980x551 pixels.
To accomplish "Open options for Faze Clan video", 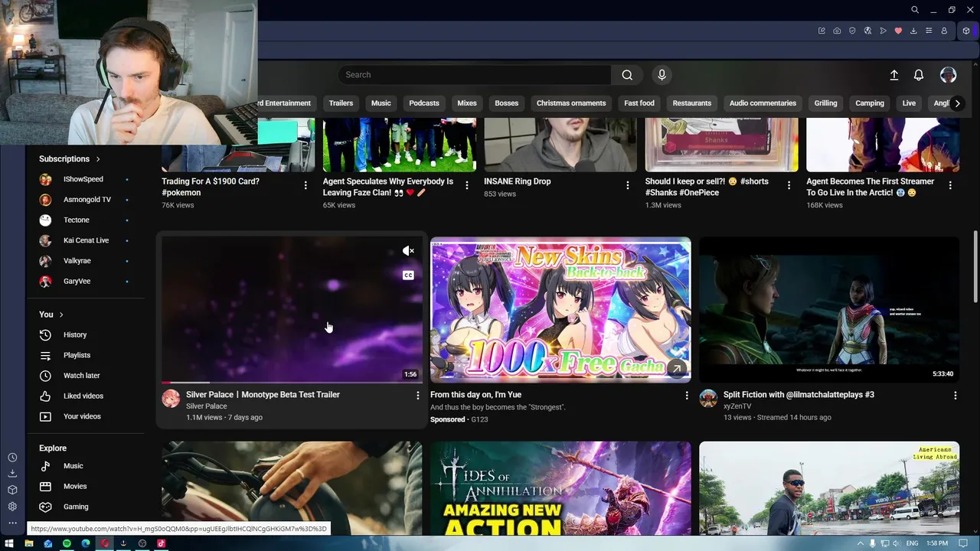I will [x=466, y=185].
